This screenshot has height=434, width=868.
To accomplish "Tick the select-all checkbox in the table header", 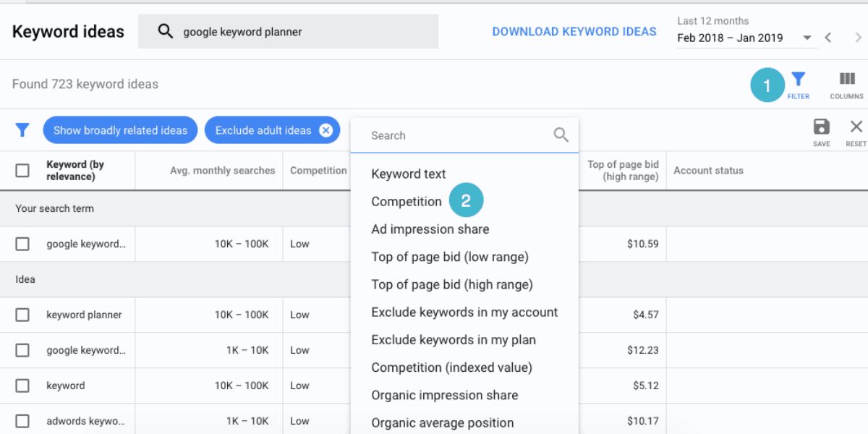I will tap(22, 171).
